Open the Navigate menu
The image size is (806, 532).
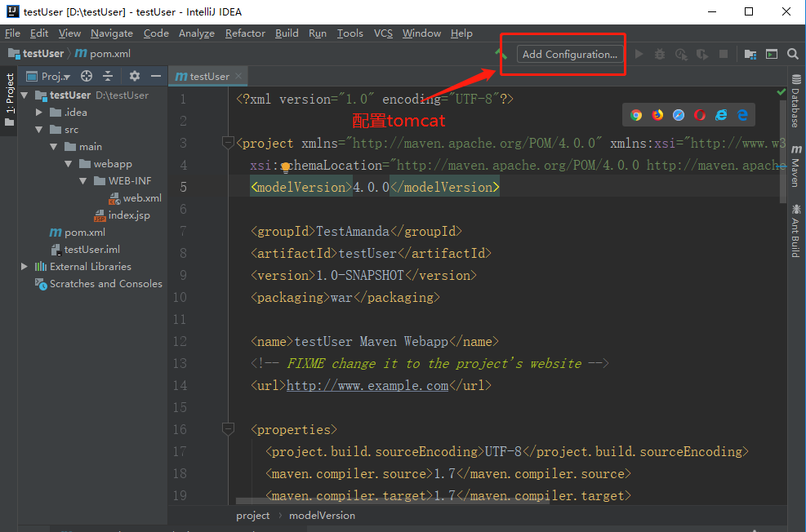[112, 33]
